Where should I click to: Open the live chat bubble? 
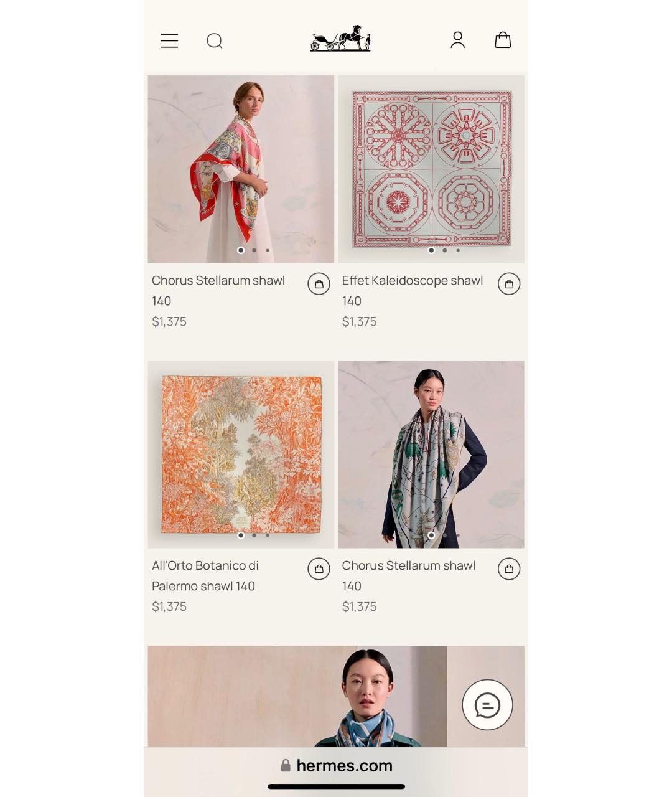point(487,705)
